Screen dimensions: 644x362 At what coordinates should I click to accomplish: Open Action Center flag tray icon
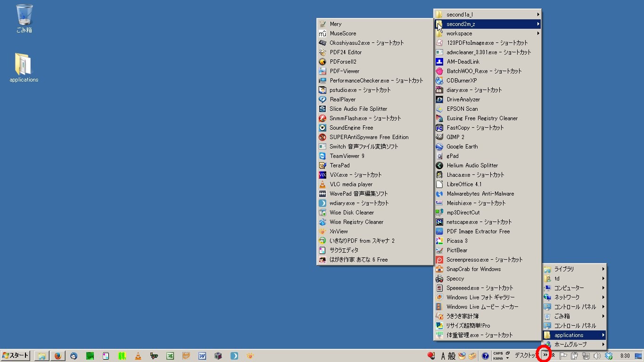pyautogui.click(x=563, y=356)
